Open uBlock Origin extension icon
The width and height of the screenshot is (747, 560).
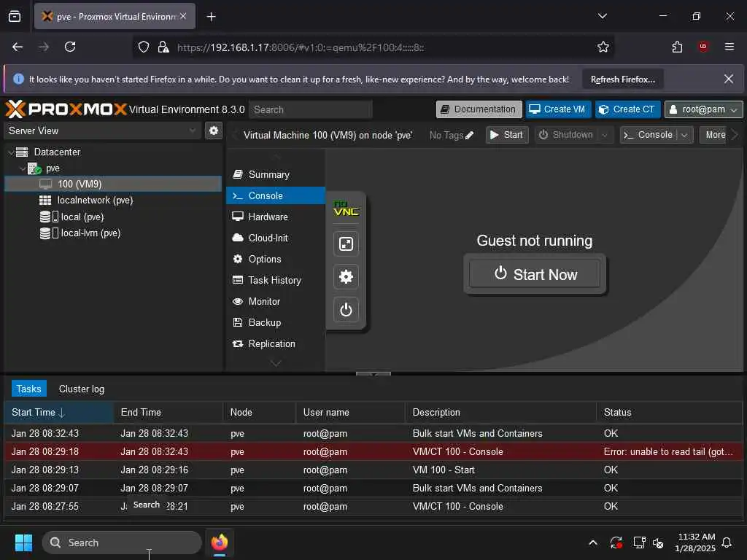[703, 47]
